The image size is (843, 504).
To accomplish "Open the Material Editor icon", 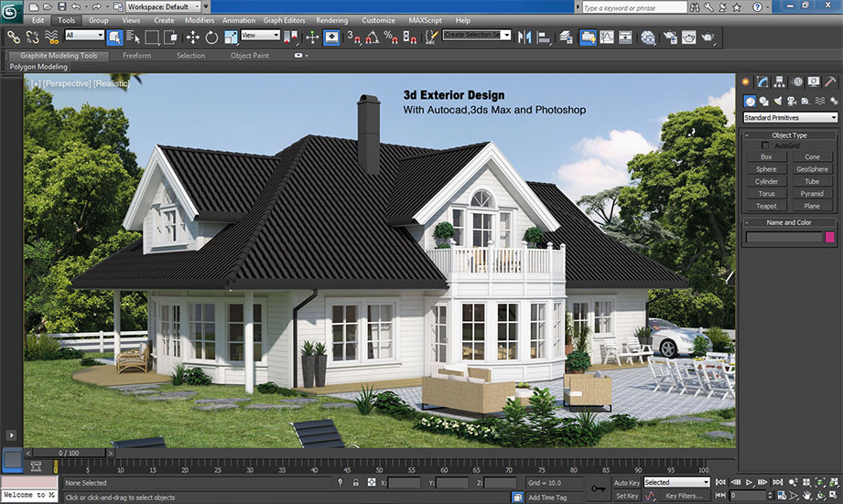I will tap(648, 38).
